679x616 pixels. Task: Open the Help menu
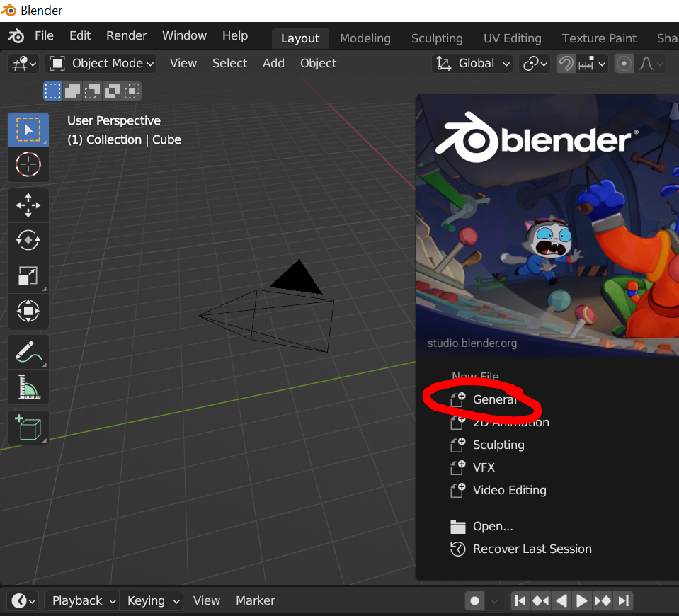(x=235, y=35)
